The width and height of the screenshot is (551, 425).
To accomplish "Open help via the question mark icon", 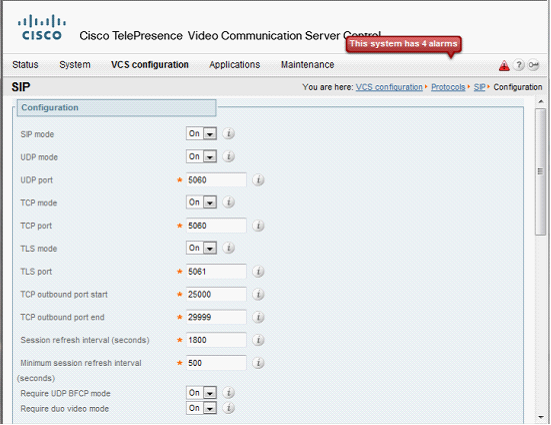I will pos(519,65).
